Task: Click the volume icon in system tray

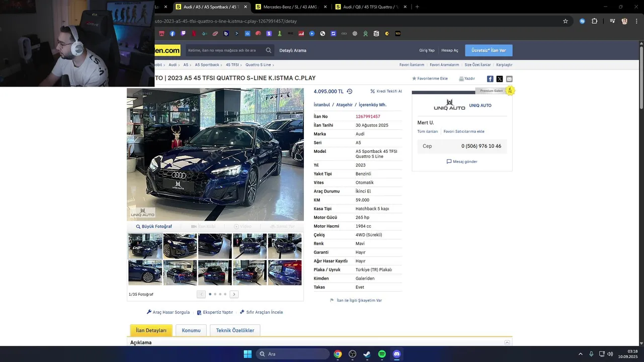Action: tap(610, 354)
